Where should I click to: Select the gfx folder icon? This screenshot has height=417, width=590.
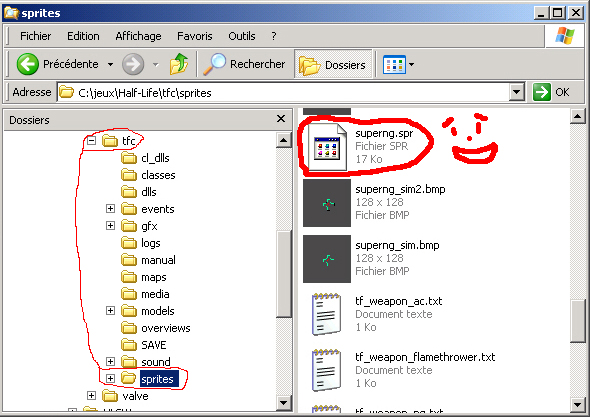[129, 226]
